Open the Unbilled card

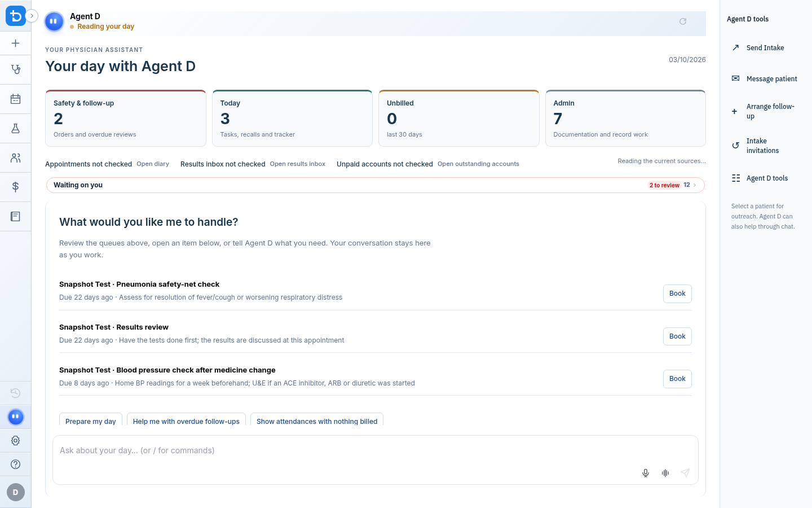[459, 118]
